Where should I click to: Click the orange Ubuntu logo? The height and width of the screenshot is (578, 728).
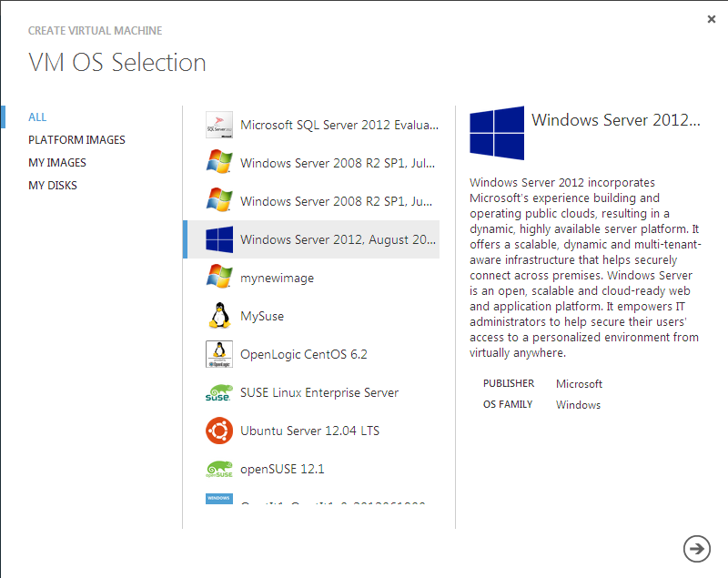click(x=219, y=431)
